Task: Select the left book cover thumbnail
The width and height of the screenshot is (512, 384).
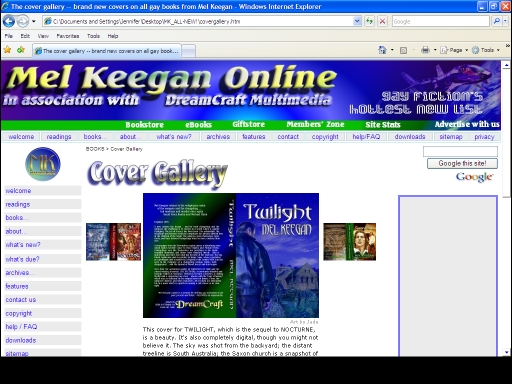Action: (113, 242)
